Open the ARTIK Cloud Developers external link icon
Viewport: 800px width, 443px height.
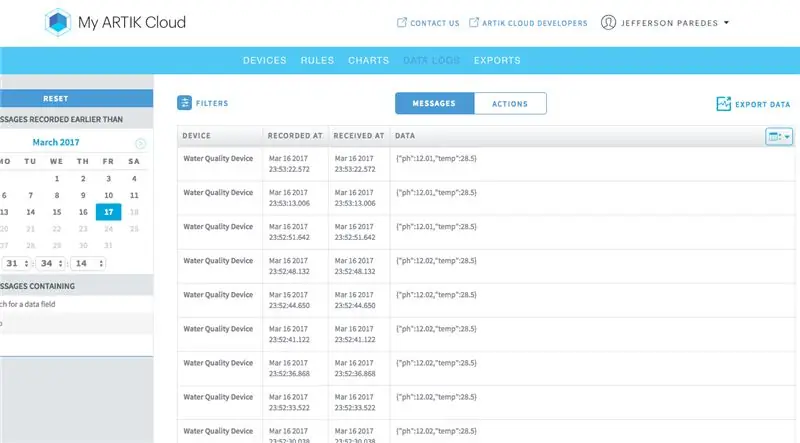coord(473,22)
